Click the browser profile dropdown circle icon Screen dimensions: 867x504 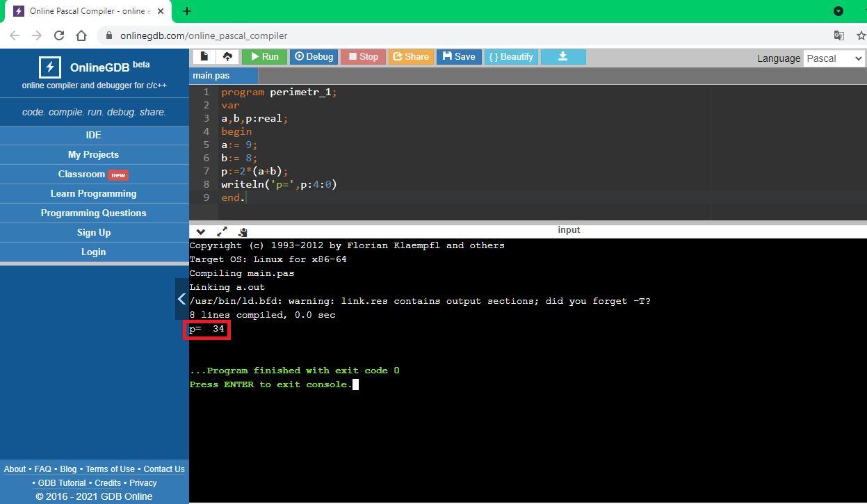[x=838, y=11]
